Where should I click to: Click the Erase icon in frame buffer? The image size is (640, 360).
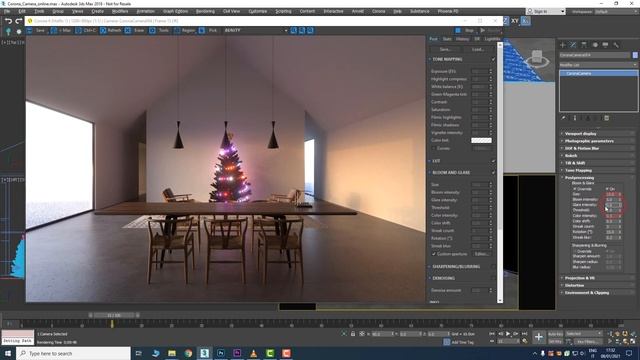pos(128,31)
